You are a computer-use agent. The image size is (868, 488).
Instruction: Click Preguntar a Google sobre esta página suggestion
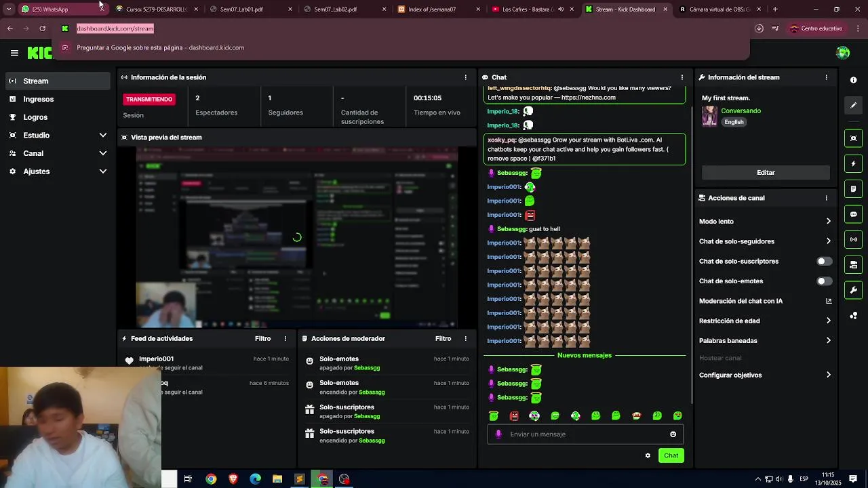point(400,47)
